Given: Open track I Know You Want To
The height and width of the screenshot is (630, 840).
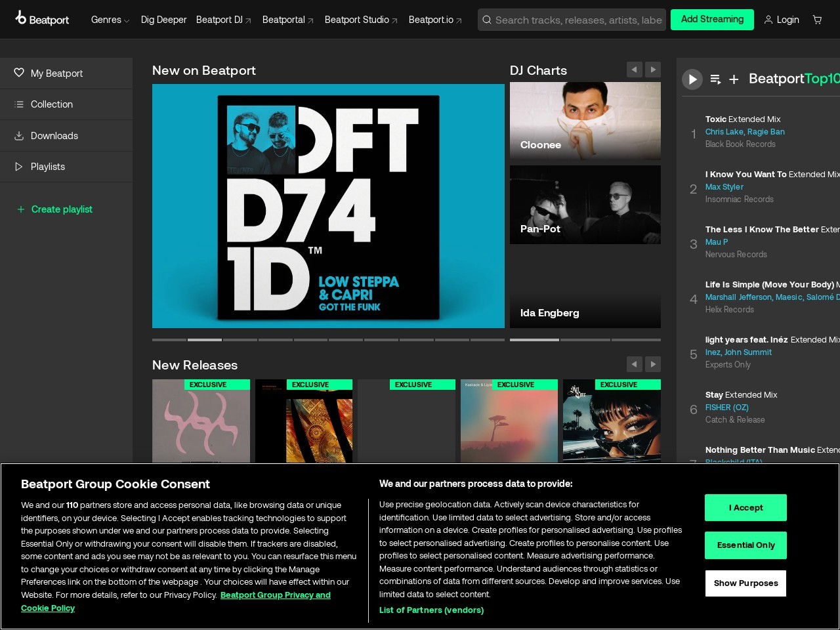Looking at the screenshot, I should (745, 175).
